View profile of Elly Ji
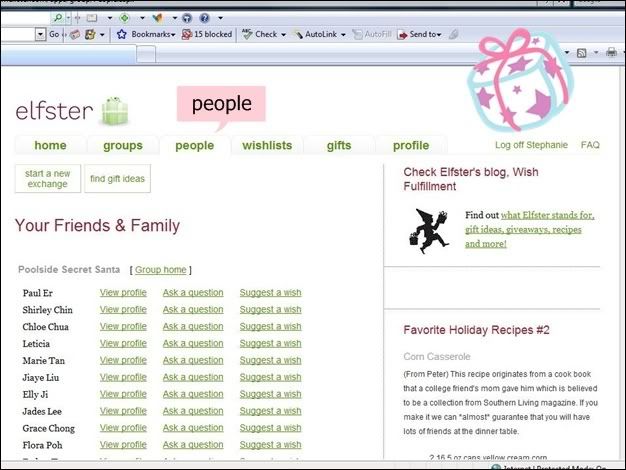 point(123,394)
